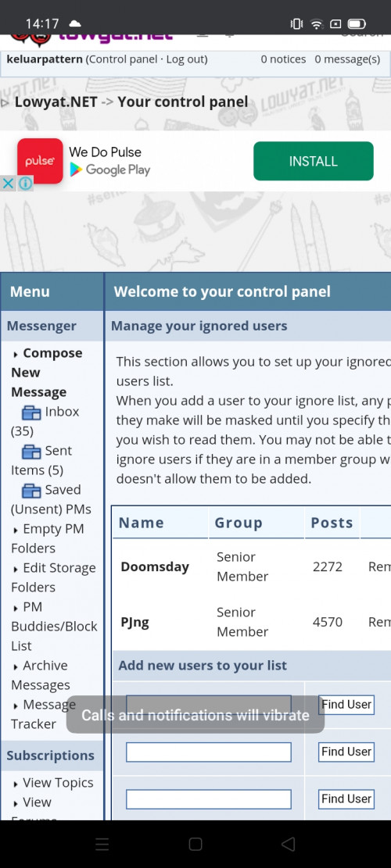Tap the Pulse app ad logo
Screen dimensions: 391x868
click(40, 161)
